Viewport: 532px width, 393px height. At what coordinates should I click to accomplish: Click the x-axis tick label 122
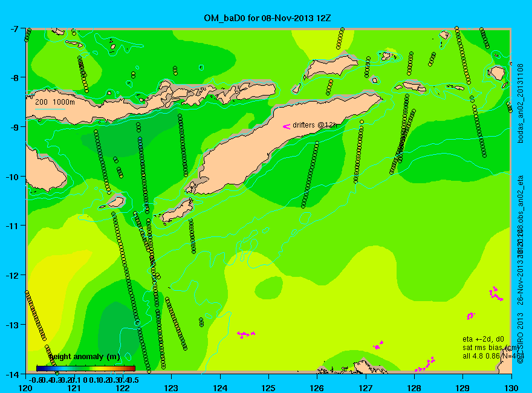(123, 388)
